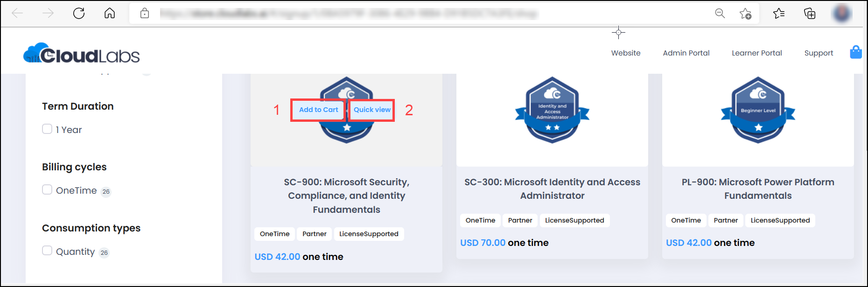Reload the current browser page
The height and width of the screenshot is (287, 868).
click(79, 13)
